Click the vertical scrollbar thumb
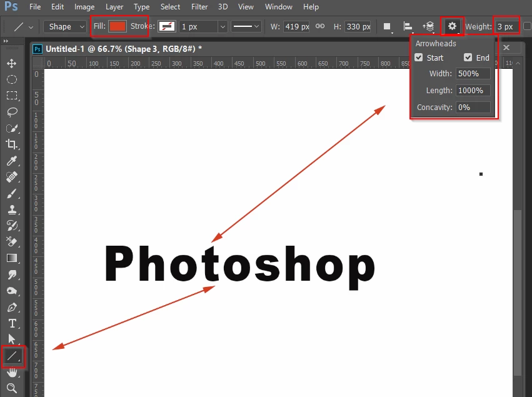 (x=517, y=293)
